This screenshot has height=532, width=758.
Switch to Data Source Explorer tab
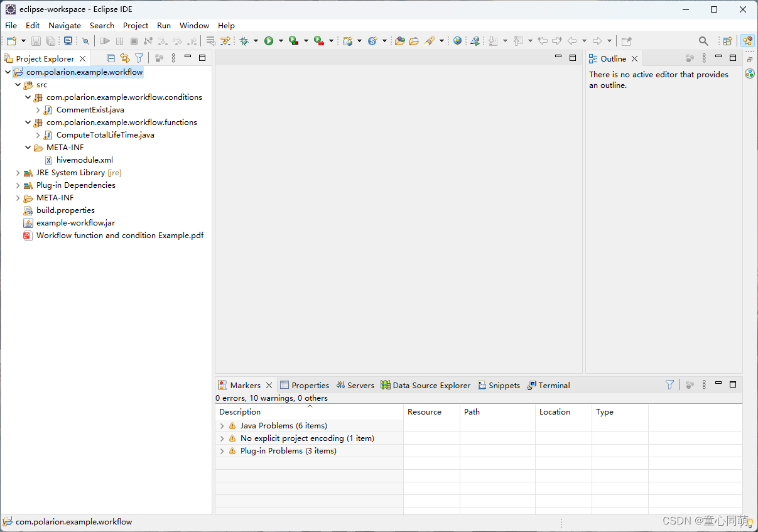coord(425,385)
